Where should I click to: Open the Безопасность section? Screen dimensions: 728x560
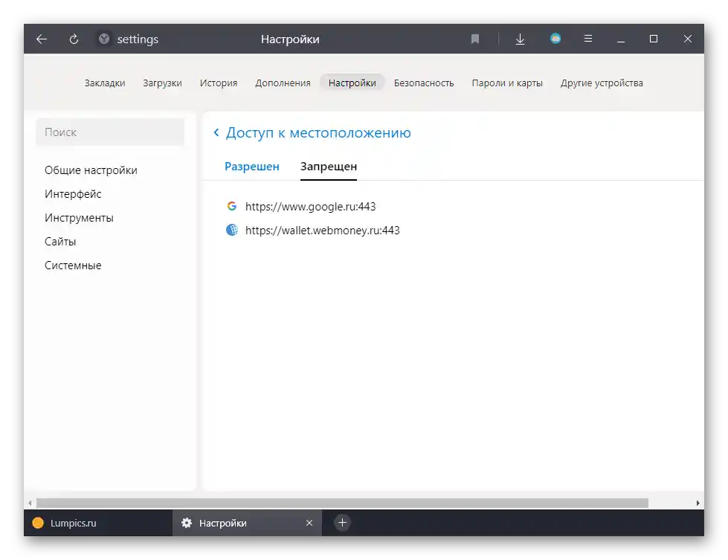tap(424, 83)
